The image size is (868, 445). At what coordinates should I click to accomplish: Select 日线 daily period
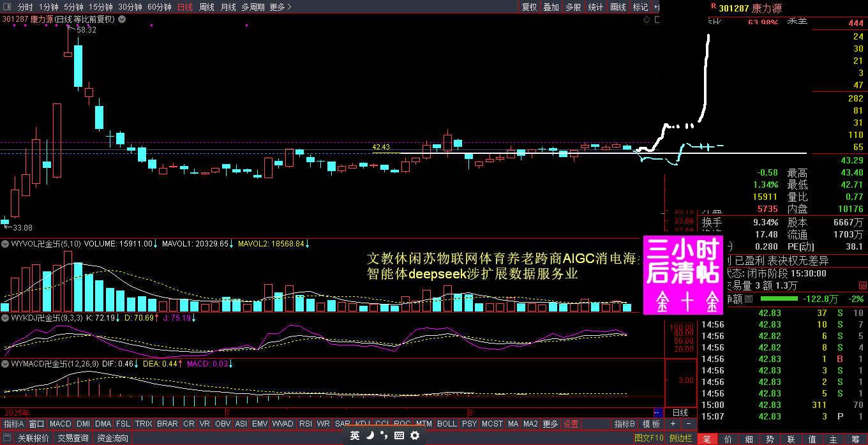(x=184, y=7)
